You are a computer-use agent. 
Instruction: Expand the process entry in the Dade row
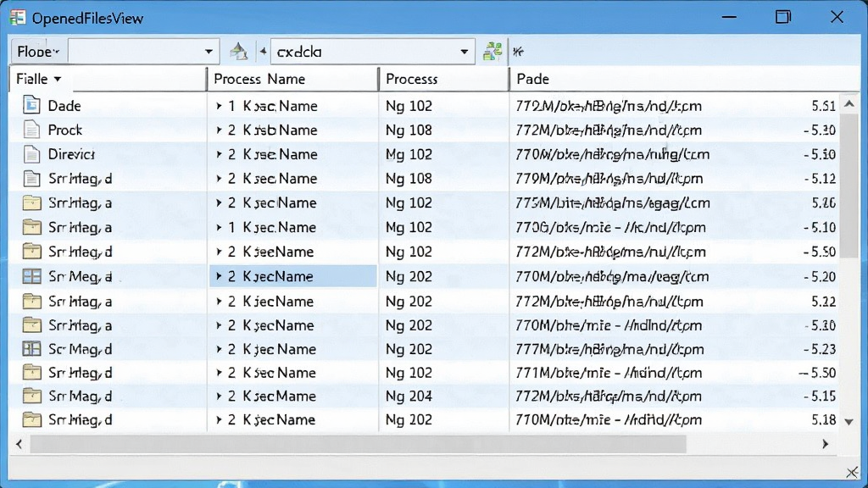(x=220, y=106)
